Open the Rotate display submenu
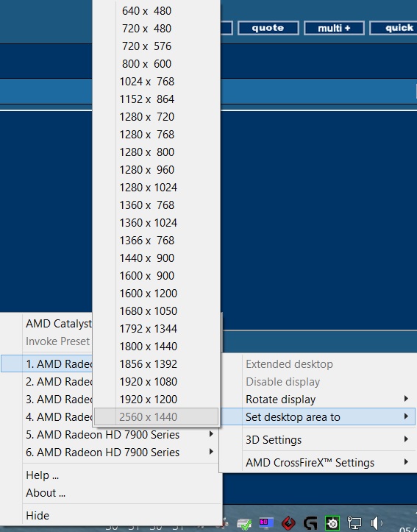This screenshot has height=532, width=417. point(318,400)
